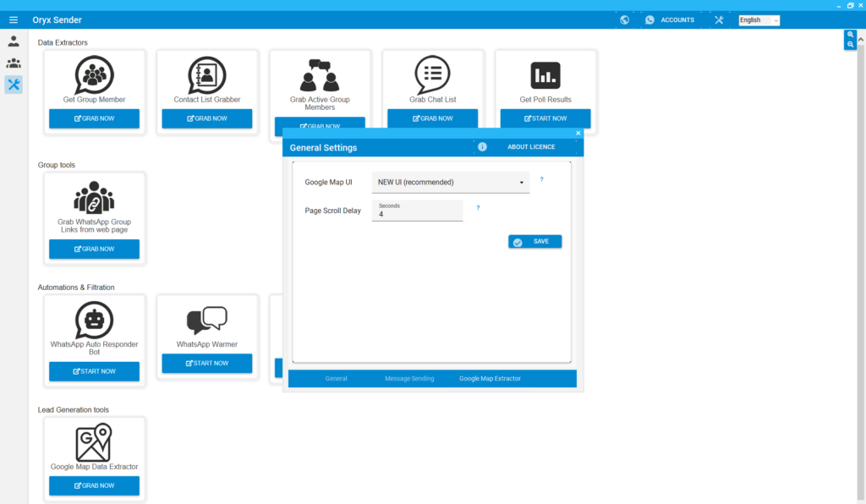Click START NOW under Get Poll Results
Viewport: 866px width, 504px height.
[545, 118]
